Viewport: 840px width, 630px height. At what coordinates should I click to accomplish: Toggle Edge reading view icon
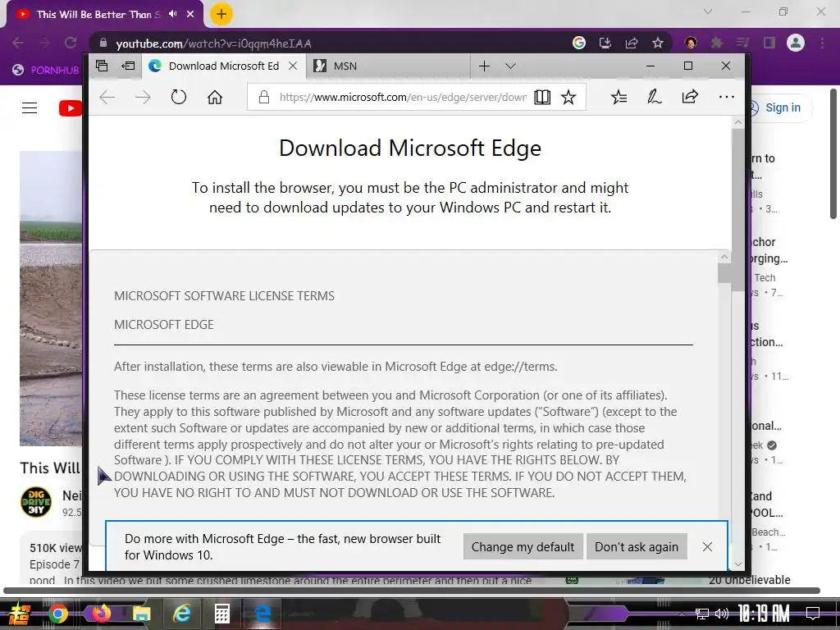pyautogui.click(x=542, y=97)
